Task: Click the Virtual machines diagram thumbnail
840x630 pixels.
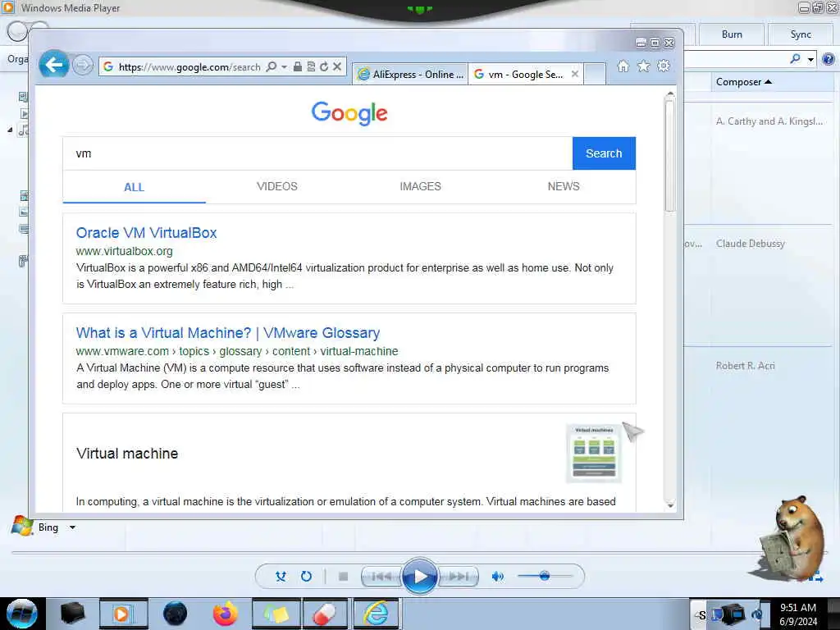Action: pos(594,453)
